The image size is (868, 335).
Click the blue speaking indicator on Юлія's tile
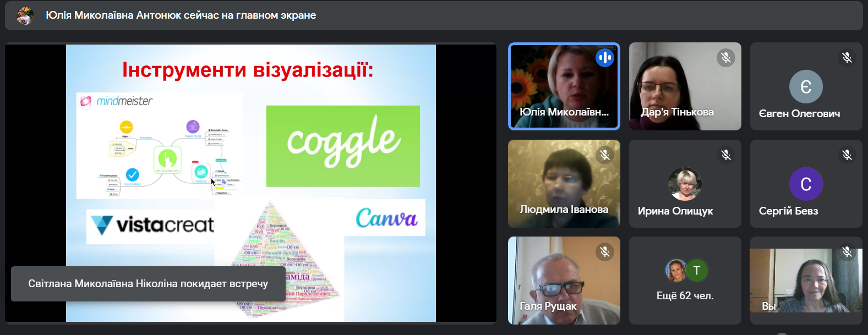tap(604, 57)
